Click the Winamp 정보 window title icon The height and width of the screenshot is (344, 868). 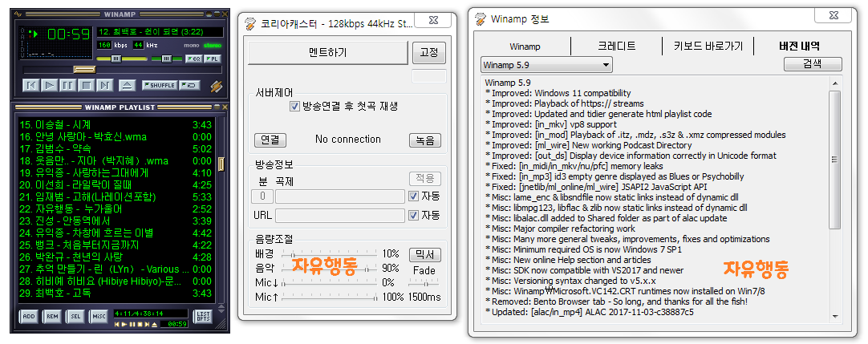tap(481, 20)
